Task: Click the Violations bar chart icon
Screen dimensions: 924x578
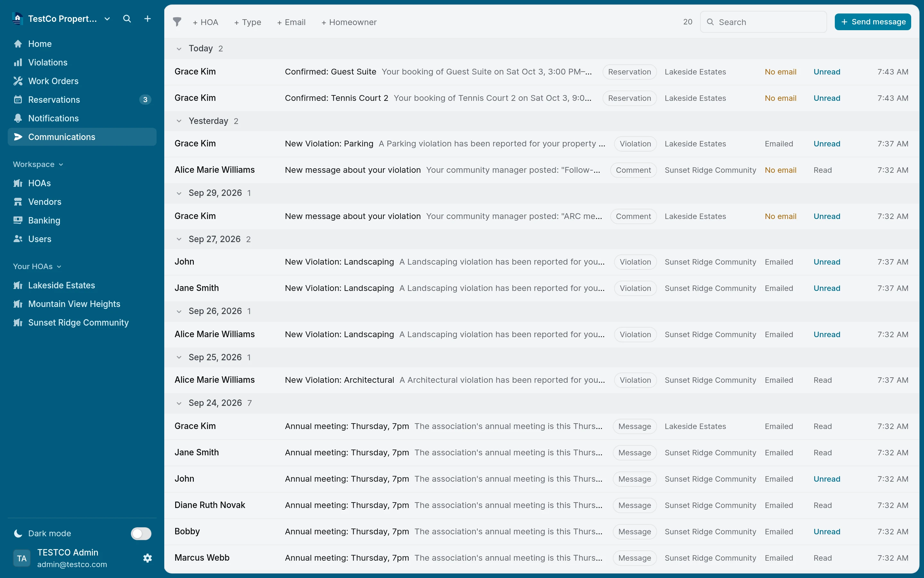Action: point(18,62)
